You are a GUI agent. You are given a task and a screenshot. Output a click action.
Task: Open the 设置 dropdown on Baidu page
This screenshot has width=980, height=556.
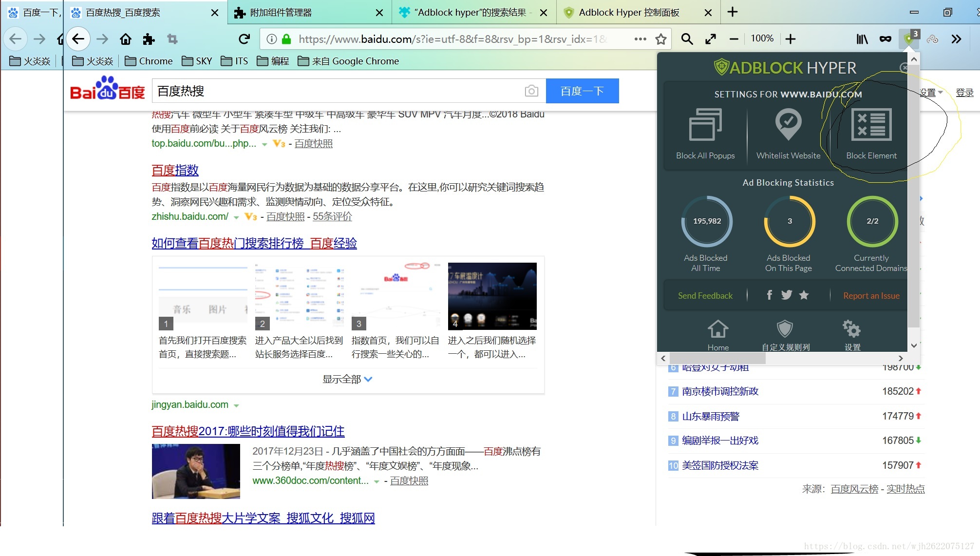pyautogui.click(x=931, y=93)
